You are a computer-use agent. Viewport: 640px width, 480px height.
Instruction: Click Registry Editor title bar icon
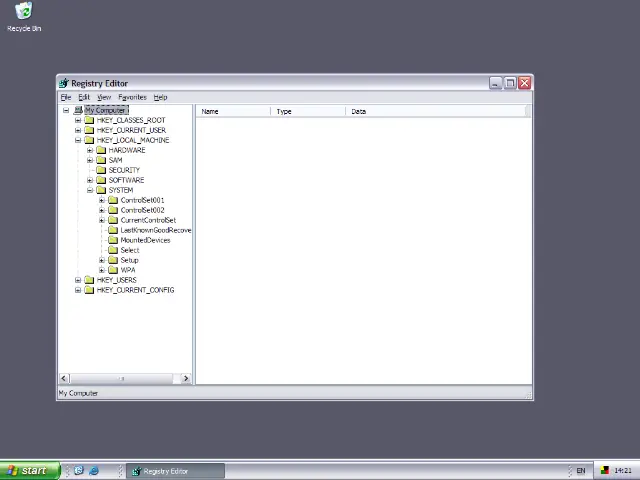point(64,83)
